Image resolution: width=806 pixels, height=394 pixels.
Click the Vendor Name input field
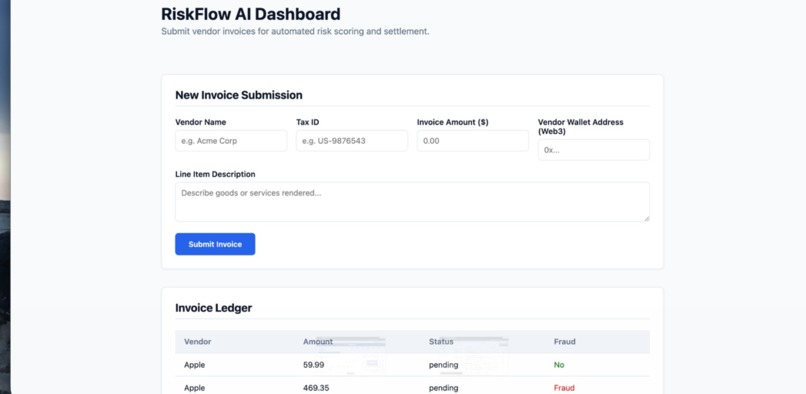(x=231, y=140)
